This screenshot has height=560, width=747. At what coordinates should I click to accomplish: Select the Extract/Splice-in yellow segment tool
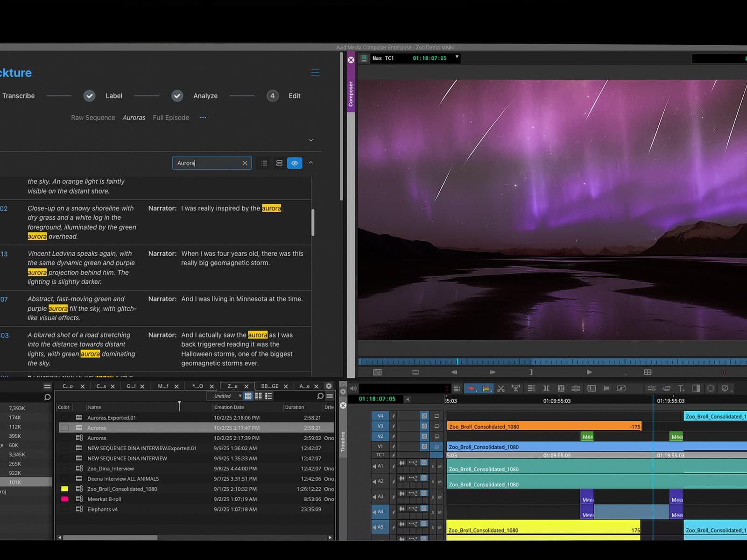486,388
